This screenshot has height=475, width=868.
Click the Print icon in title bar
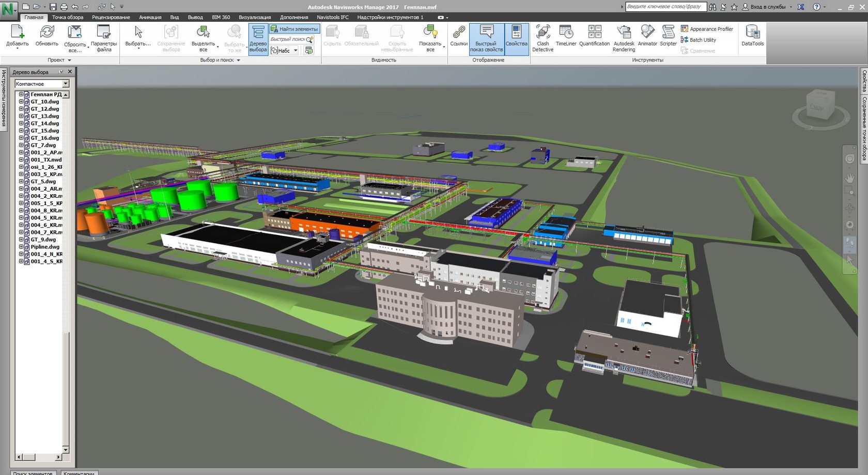[x=64, y=7]
